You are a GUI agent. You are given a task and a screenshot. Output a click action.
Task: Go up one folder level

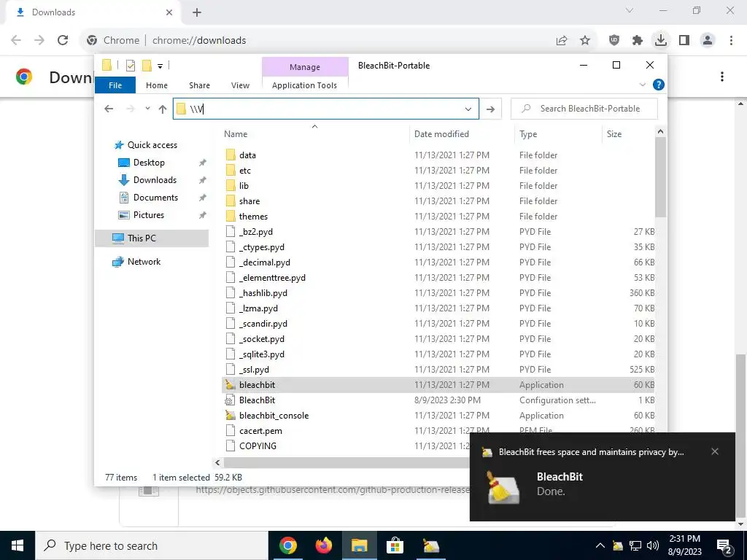pyautogui.click(x=163, y=109)
